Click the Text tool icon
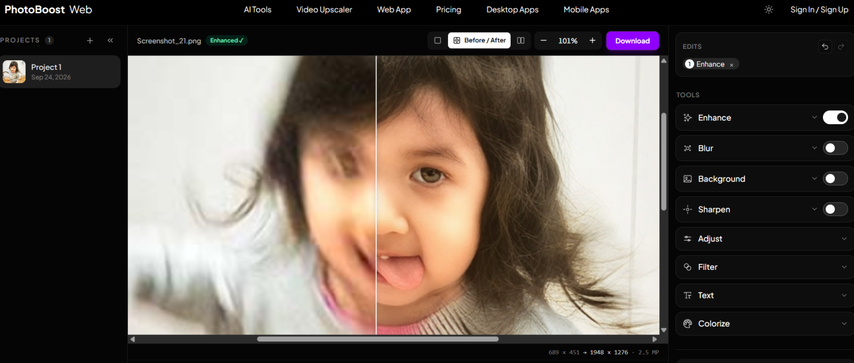This screenshot has height=363, width=854. click(x=688, y=295)
